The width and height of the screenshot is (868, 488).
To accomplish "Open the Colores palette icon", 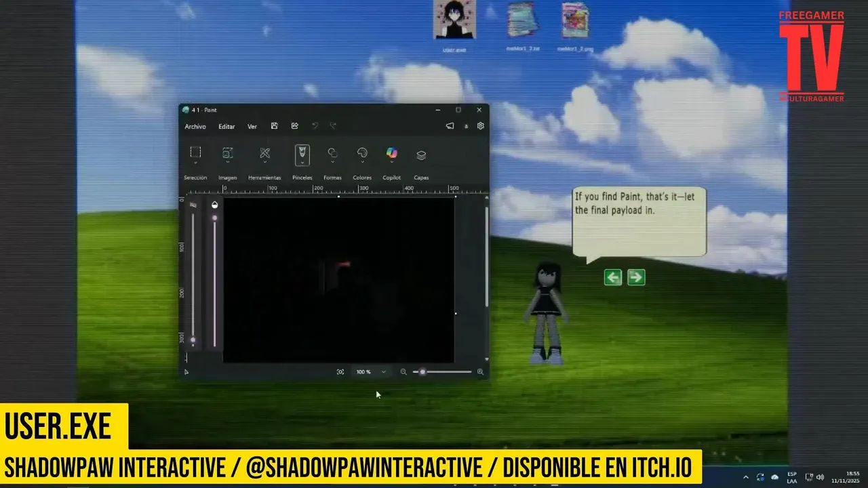I will [362, 153].
